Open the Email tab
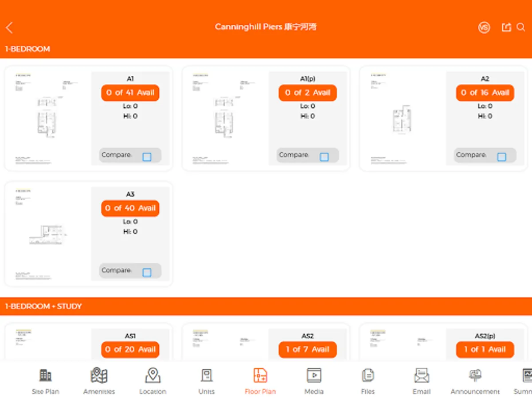The height and width of the screenshot is (399, 532). [x=422, y=381]
